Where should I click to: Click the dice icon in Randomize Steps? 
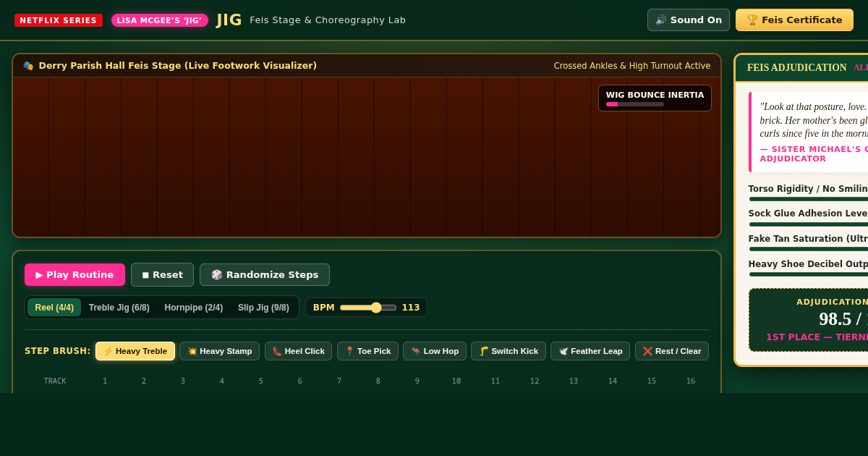(x=217, y=275)
